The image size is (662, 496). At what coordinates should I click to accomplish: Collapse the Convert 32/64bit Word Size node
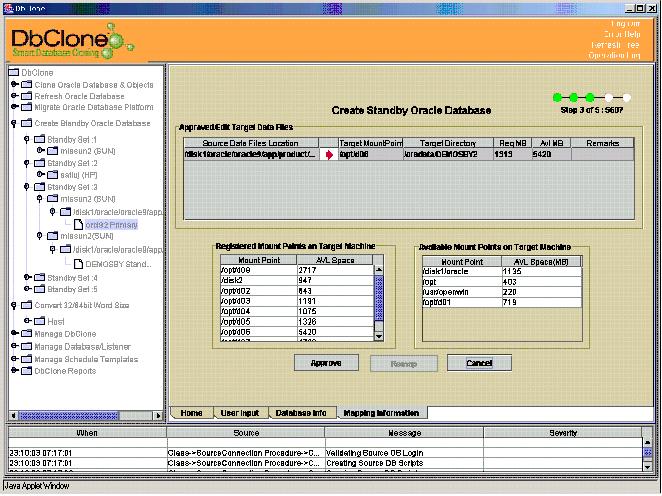pos(14,305)
